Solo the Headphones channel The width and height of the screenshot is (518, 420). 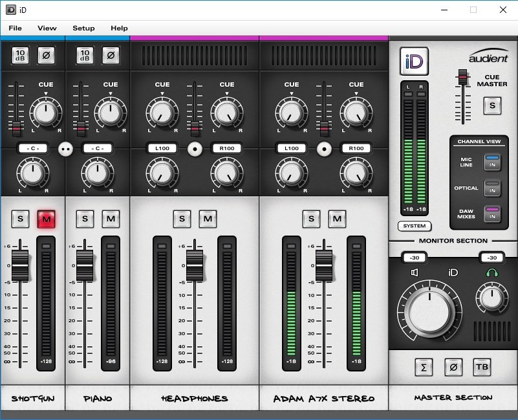182,219
